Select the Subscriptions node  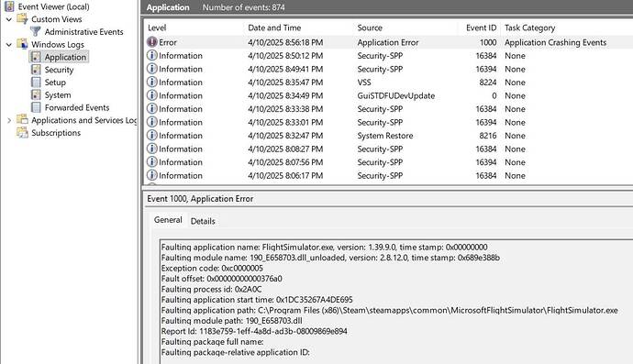(56, 133)
